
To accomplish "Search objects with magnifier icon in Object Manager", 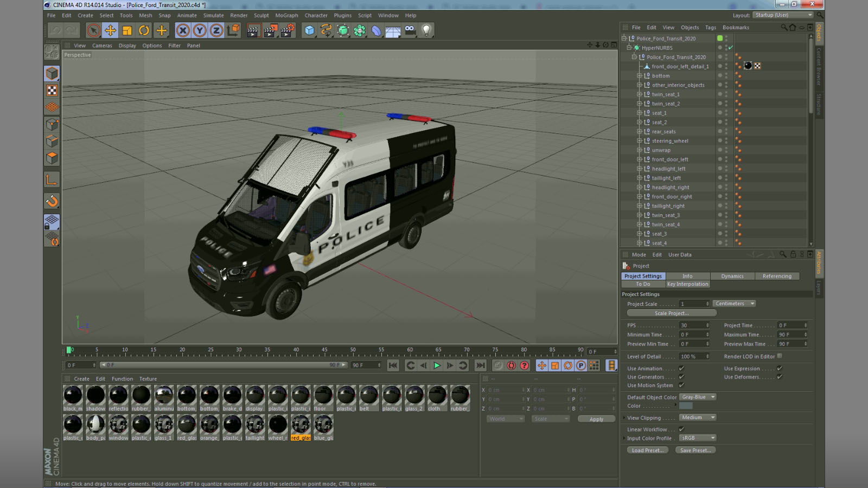I will pyautogui.click(x=784, y=27).
